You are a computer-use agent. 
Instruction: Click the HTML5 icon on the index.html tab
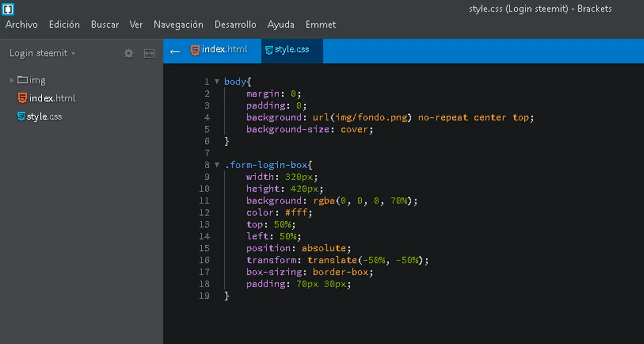click(x=195, y=50)
